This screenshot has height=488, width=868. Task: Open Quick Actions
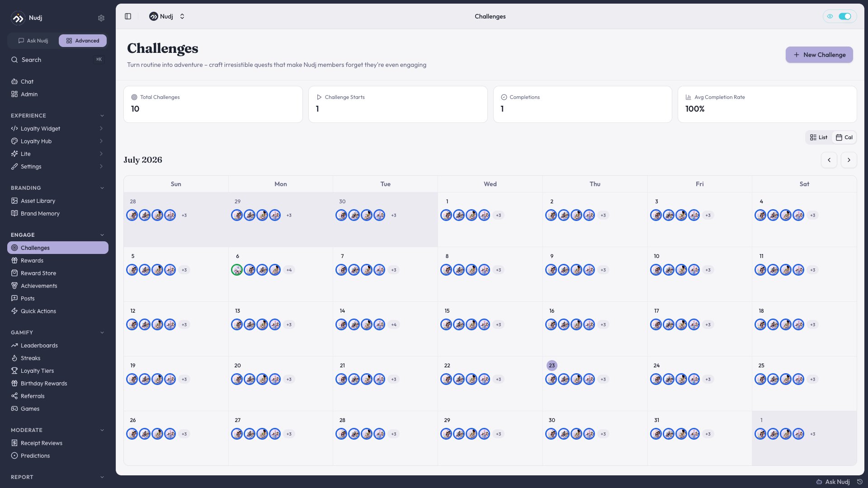point(58,311)
